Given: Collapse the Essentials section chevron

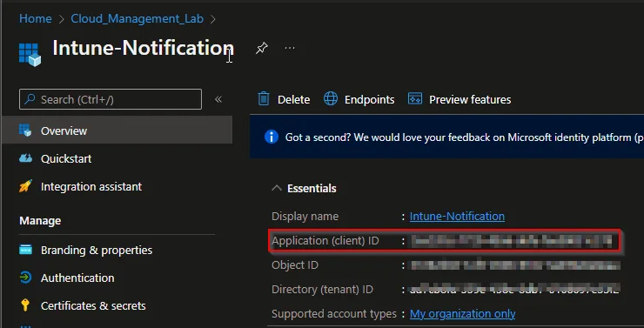Looking at the screenshot, I should tap(277, 188).
